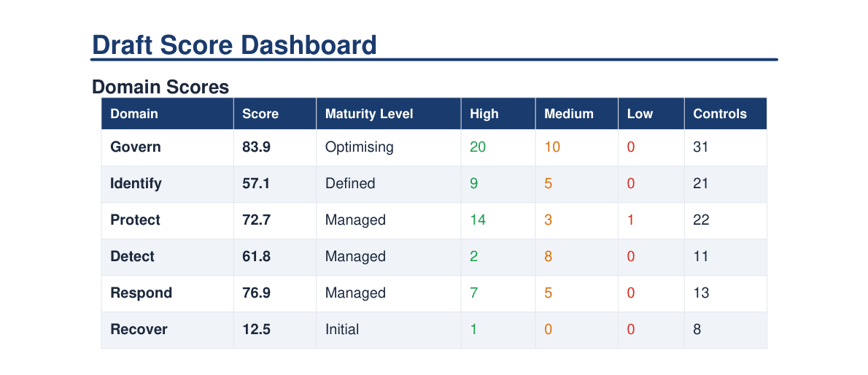
Task: Click Govern's High count 20
Action: 478,147
